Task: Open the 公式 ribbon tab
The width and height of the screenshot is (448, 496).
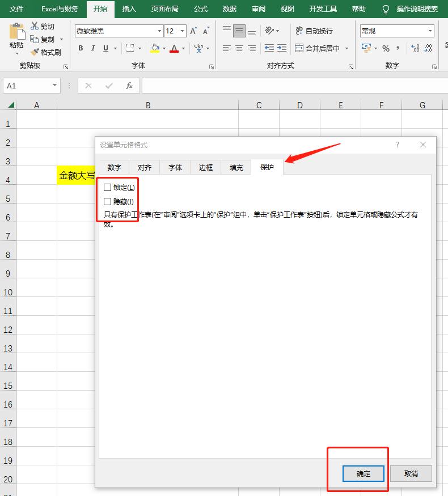Action: point(200,9)
